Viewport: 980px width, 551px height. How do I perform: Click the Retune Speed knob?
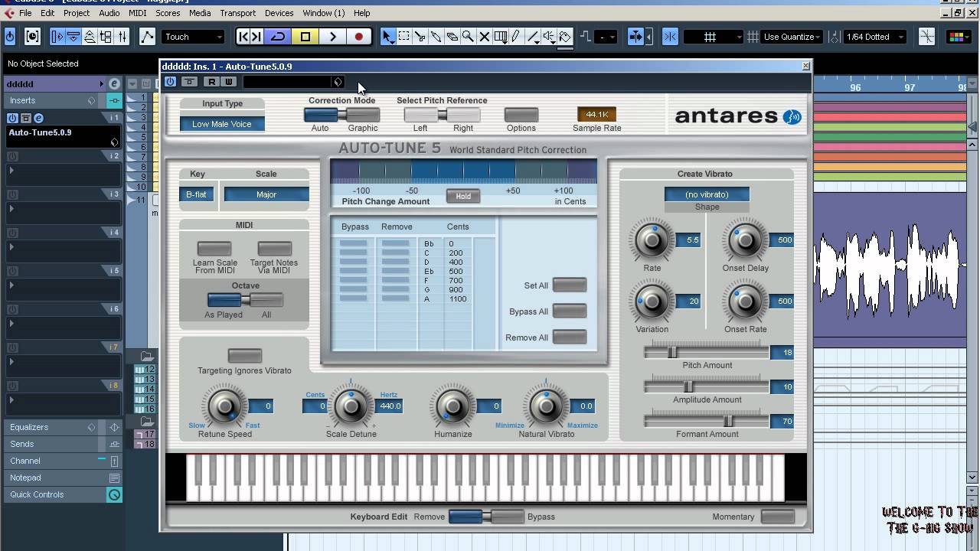[224, 406]
